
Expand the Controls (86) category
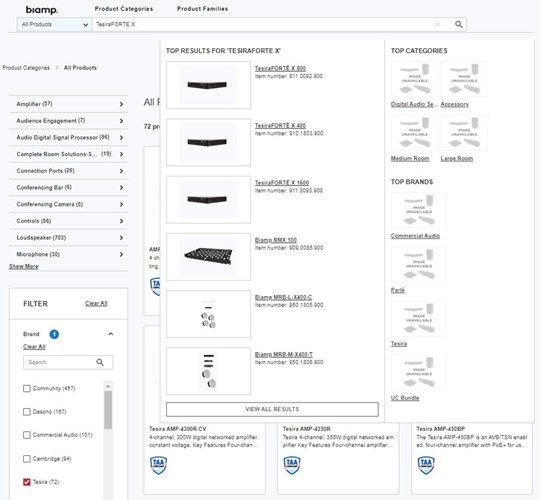click(x=68, y=221)
